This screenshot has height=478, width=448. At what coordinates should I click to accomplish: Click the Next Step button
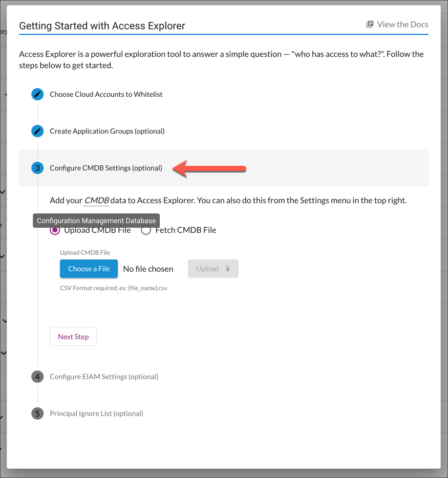[73, 337]
